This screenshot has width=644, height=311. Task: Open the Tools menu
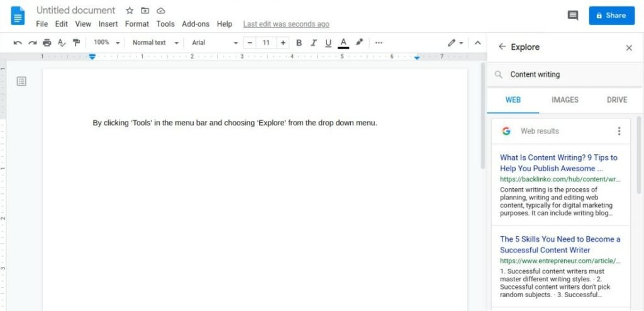point(165,24)
